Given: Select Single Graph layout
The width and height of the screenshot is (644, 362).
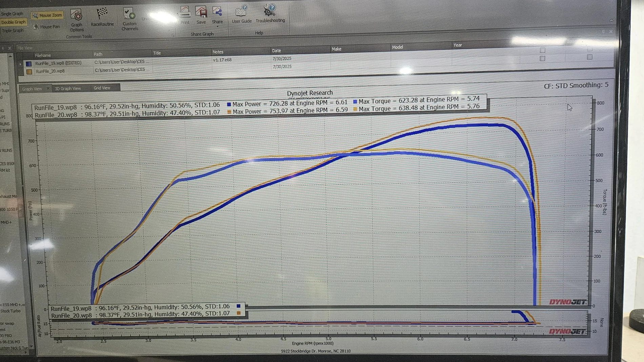Looking at the screenshot, I should [x=12, y=14].
